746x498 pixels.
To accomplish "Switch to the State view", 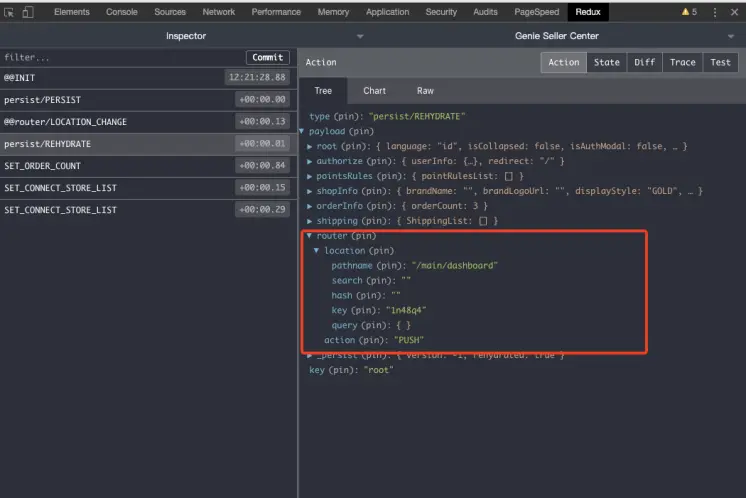I will [x=607, y=62].
